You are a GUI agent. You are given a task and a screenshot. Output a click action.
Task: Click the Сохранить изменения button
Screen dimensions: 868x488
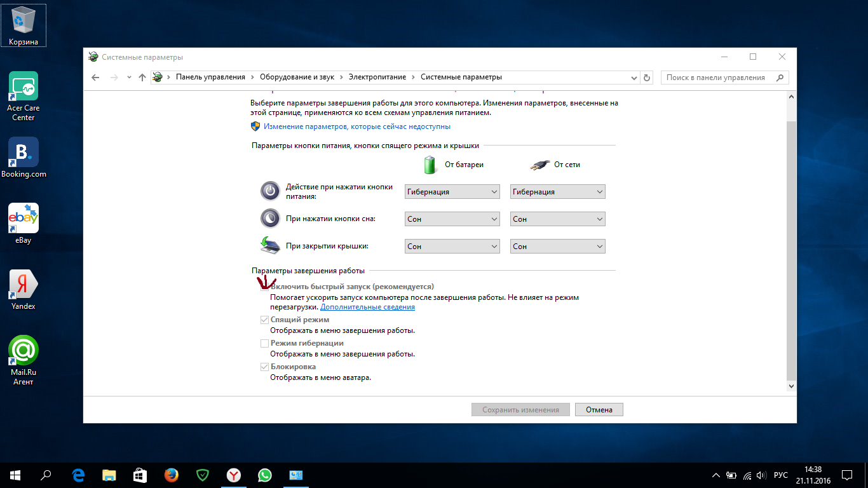(x=520, y=410)
